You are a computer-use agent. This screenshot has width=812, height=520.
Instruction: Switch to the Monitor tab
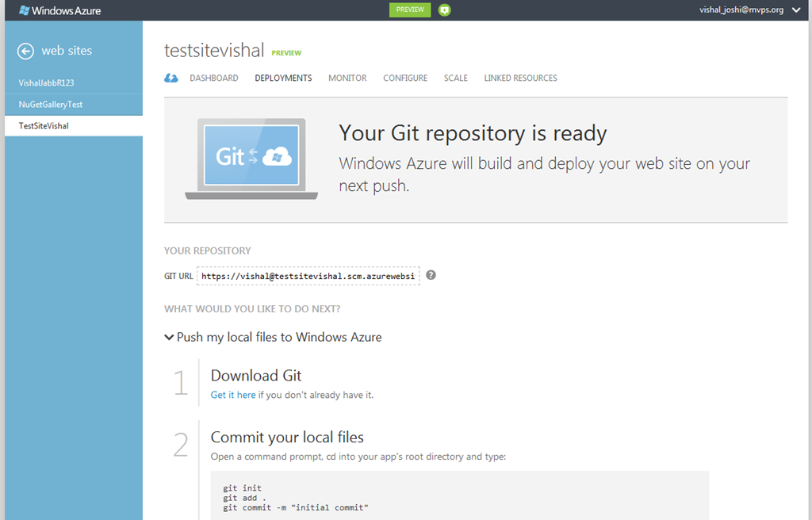click(x=347, y=78)
